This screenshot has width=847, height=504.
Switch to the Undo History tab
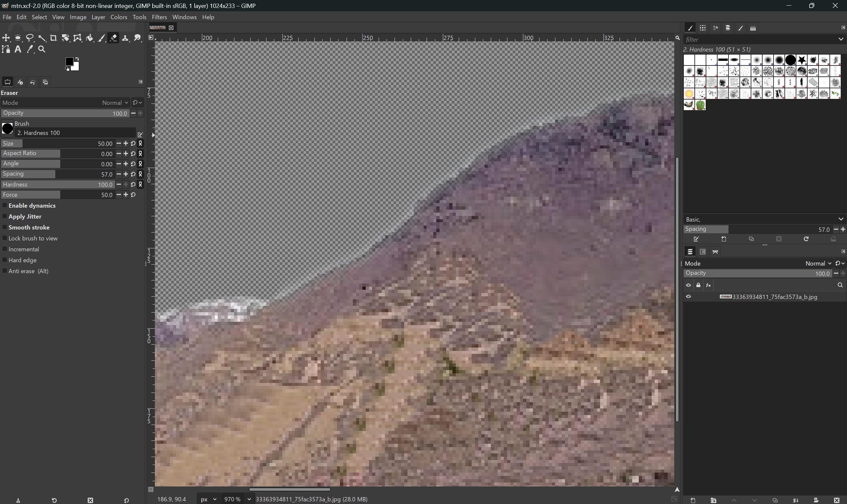33,82
